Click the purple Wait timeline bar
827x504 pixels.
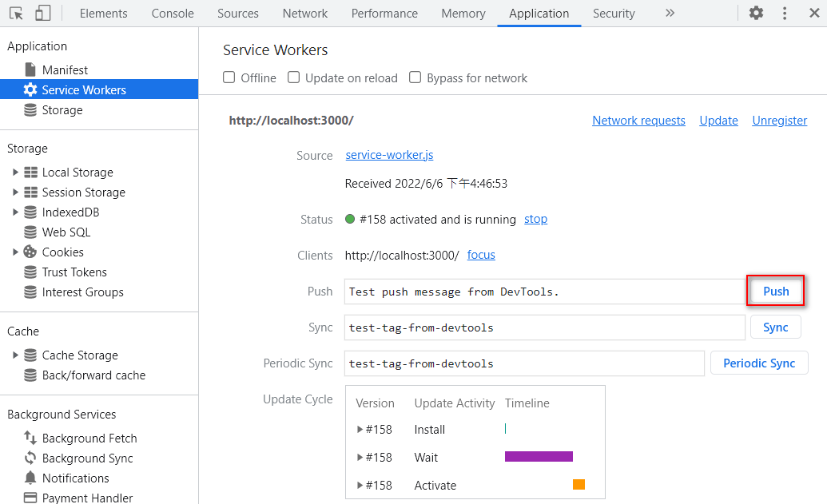point(539,457)
